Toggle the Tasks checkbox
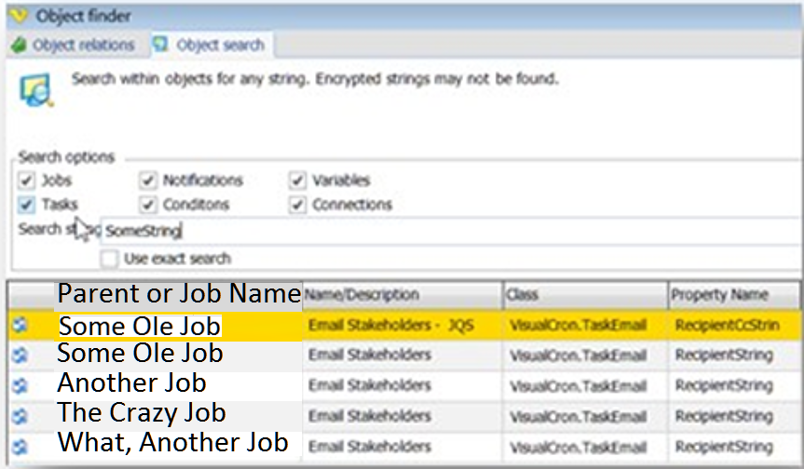This screenshot has width=804, height=469. coord(27,204)
